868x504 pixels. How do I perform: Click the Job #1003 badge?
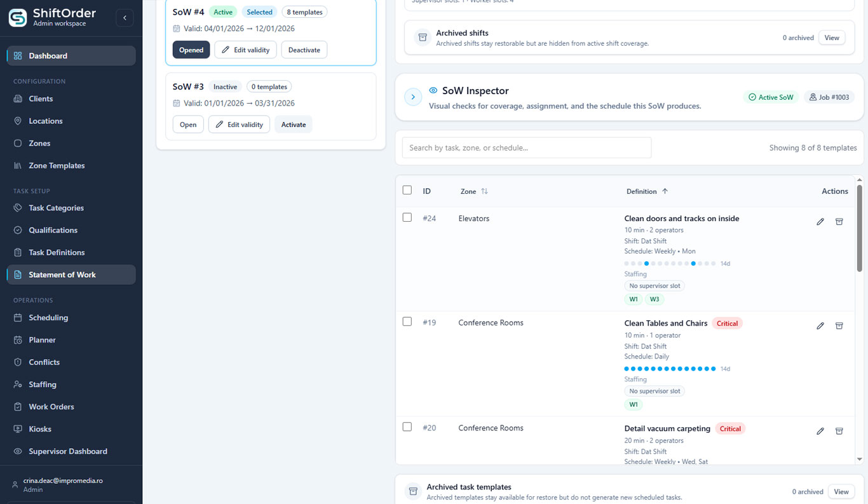(x=829, y=97)
